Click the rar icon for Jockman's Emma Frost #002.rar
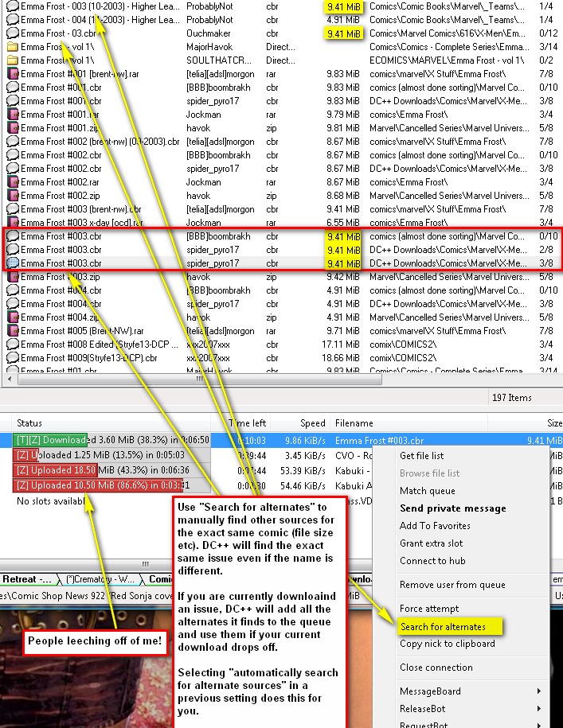Image resolution: width=563 pixels, height=728 pixels. [x=12, y=182]
